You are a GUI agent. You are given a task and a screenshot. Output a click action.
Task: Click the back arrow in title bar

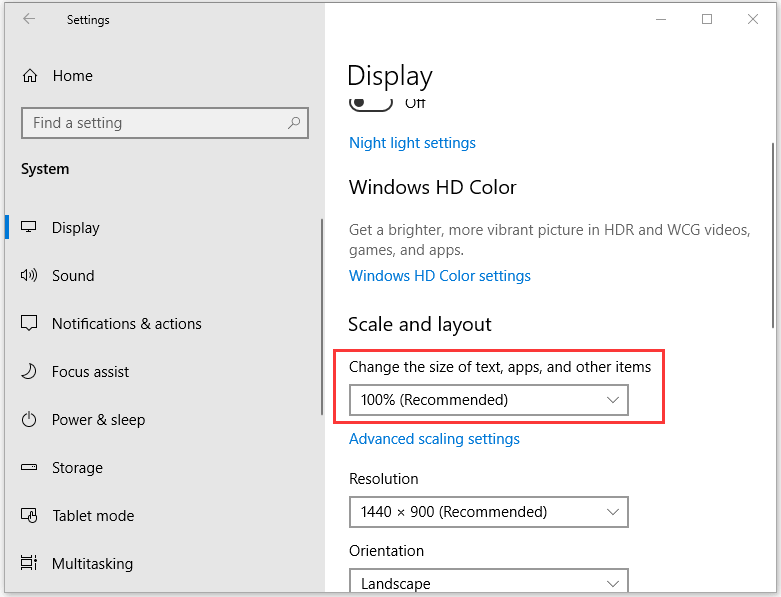point(29,19)
